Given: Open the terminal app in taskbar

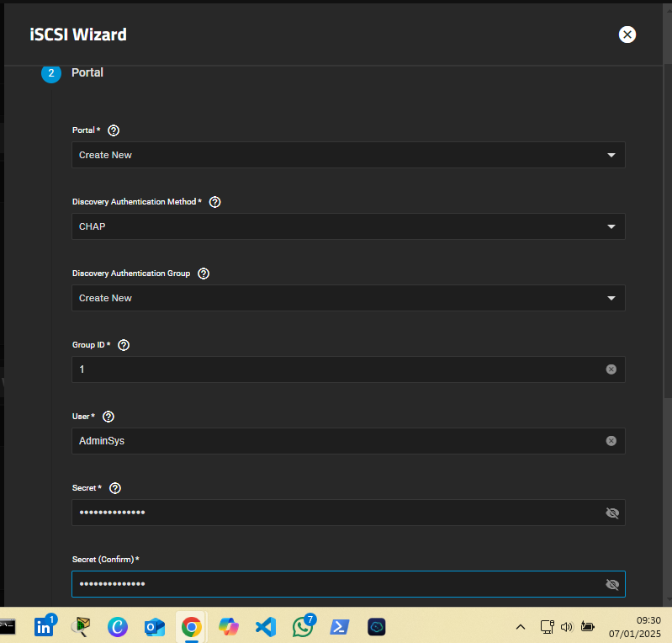Looking at the screenshot, I should tap(8, 627).
